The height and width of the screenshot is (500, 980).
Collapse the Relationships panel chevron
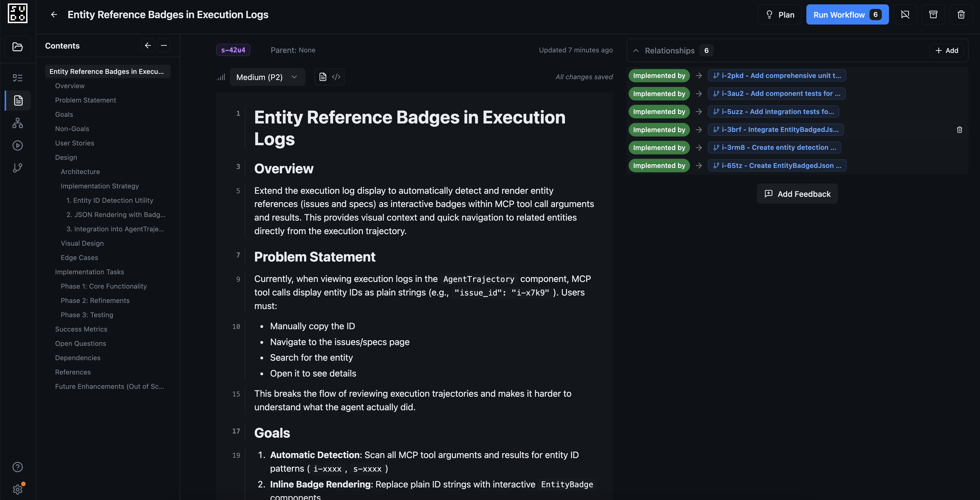tap(636, 50)
